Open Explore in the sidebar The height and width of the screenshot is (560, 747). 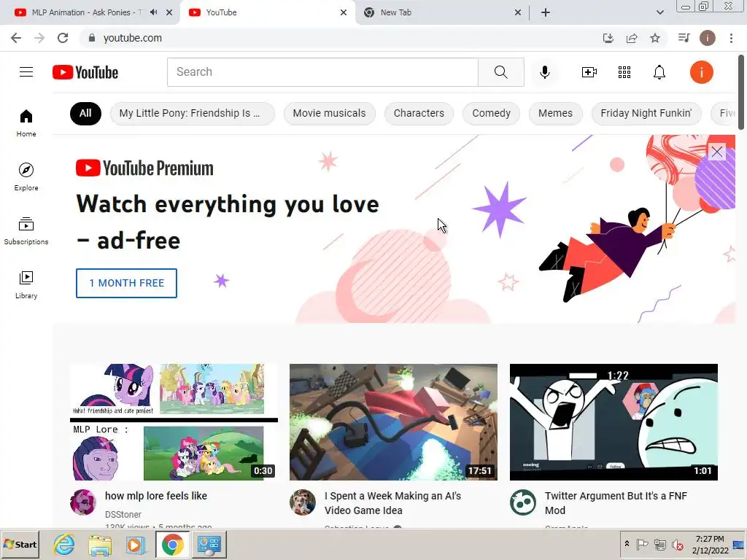tap(26, 176)
